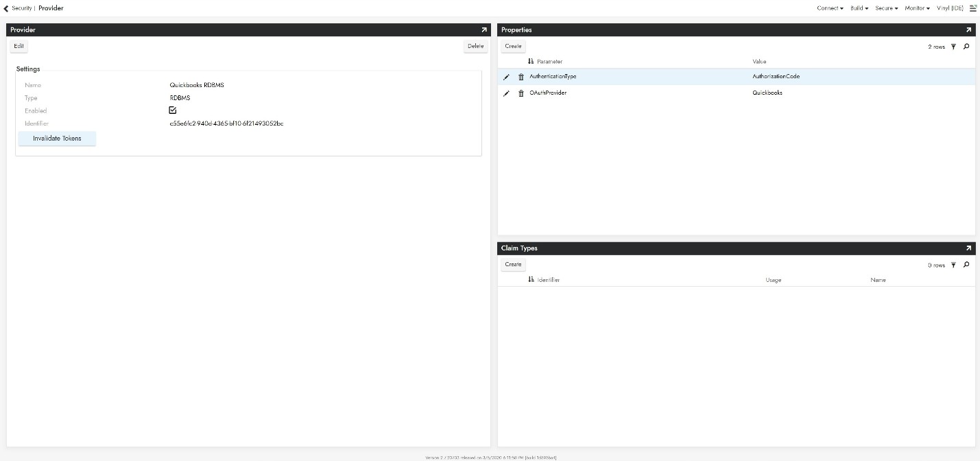Edit the AuthenticationType property row

click(x=506, y=77)
